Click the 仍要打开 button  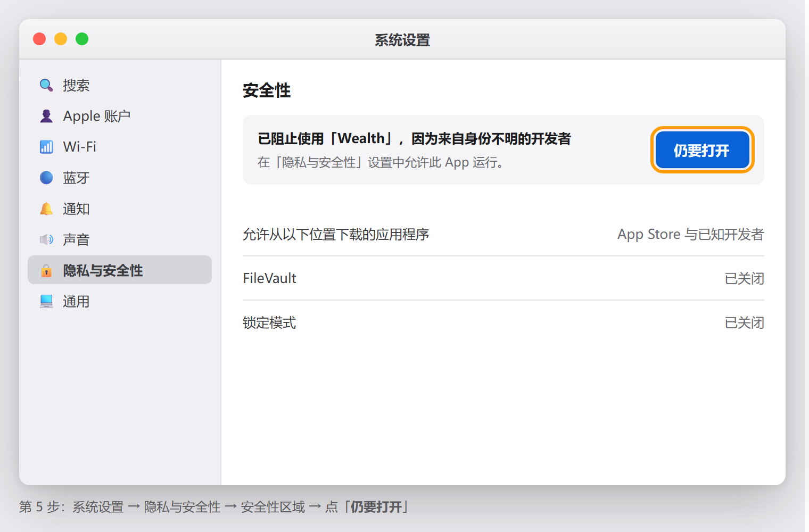point(702,150)
